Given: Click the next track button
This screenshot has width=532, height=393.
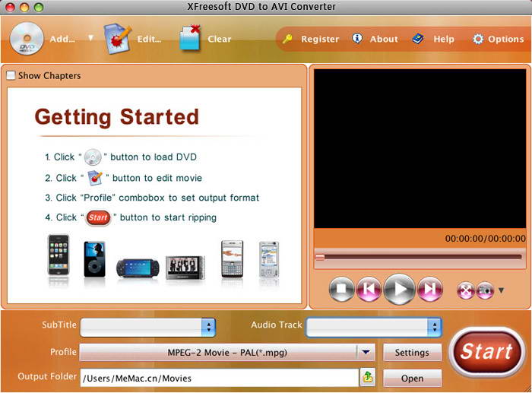Looking at the screenshot, I should point(430,289).
